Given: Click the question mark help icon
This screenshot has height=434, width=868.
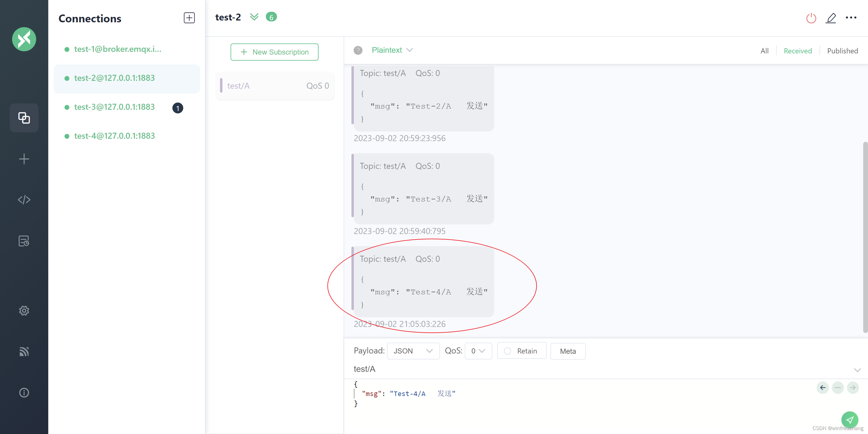Looking at the screenshot, I should click(358, 50).
